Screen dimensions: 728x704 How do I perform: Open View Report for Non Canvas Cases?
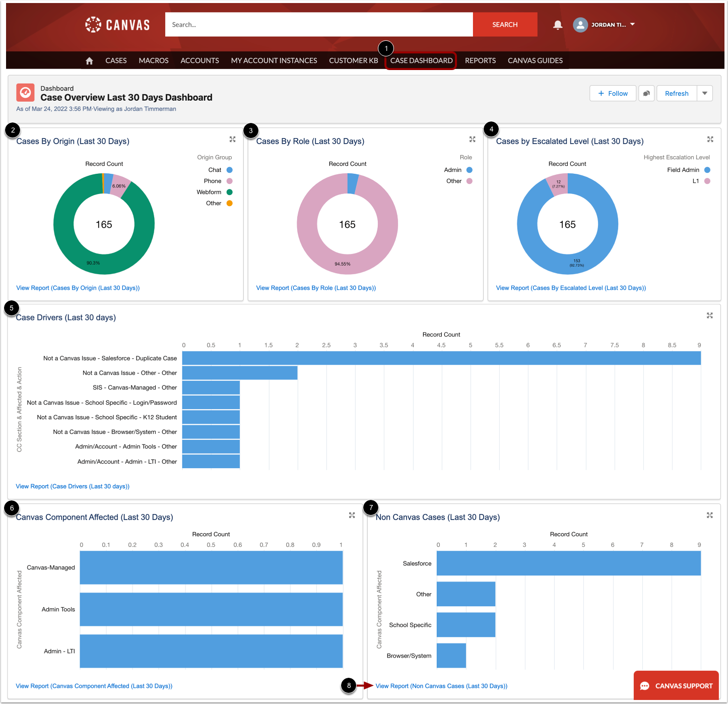click(x=441, y=686)
